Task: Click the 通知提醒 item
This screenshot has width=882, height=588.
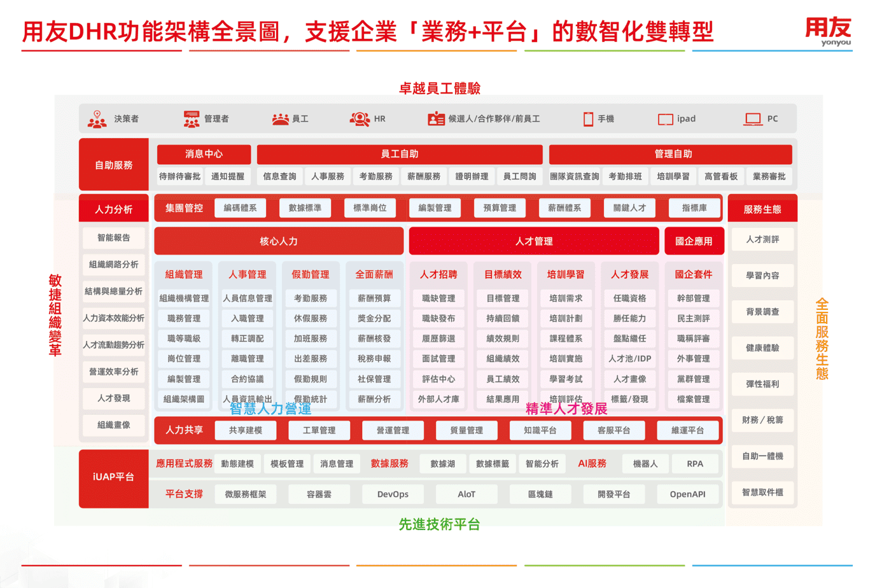Action: pyautogui.click(x=227, y=176)
